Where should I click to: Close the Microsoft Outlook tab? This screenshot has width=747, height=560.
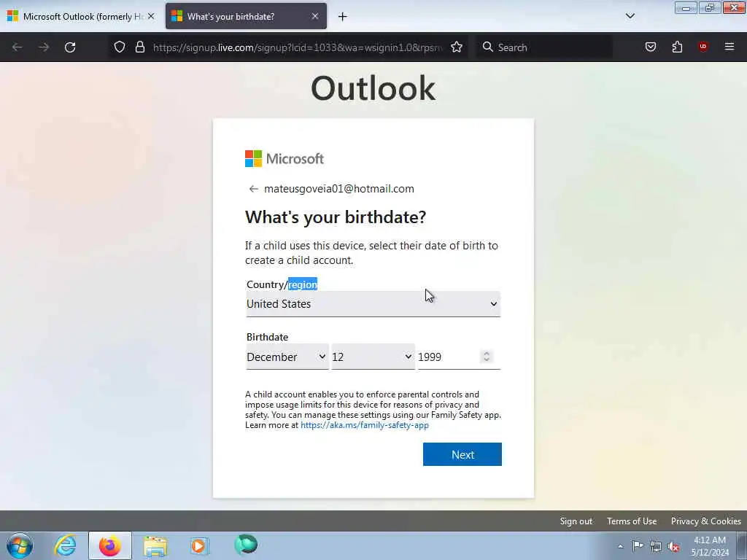(151, 16)
